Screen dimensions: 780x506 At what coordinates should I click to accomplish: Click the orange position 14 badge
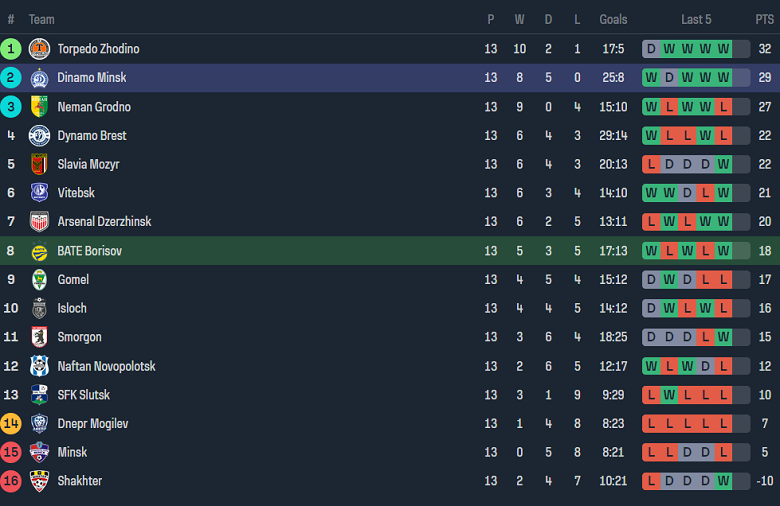click(11, 423)
